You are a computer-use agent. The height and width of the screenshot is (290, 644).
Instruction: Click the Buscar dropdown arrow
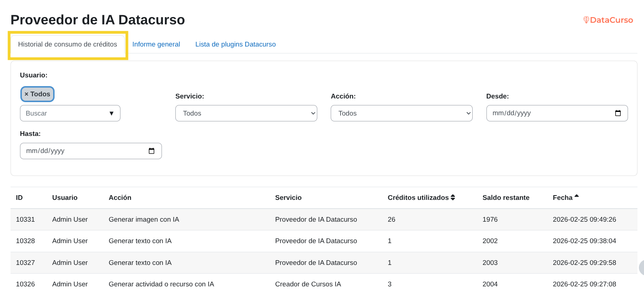coord(111,113)
